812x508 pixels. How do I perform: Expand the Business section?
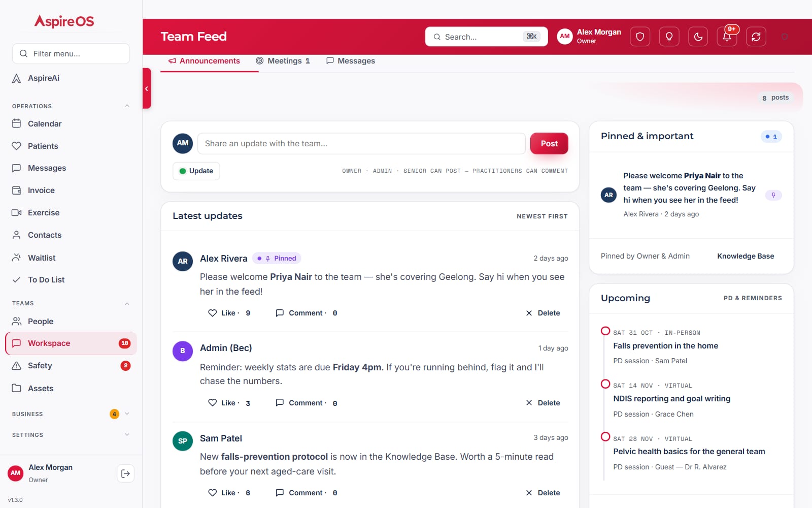(x=71, y=414)
